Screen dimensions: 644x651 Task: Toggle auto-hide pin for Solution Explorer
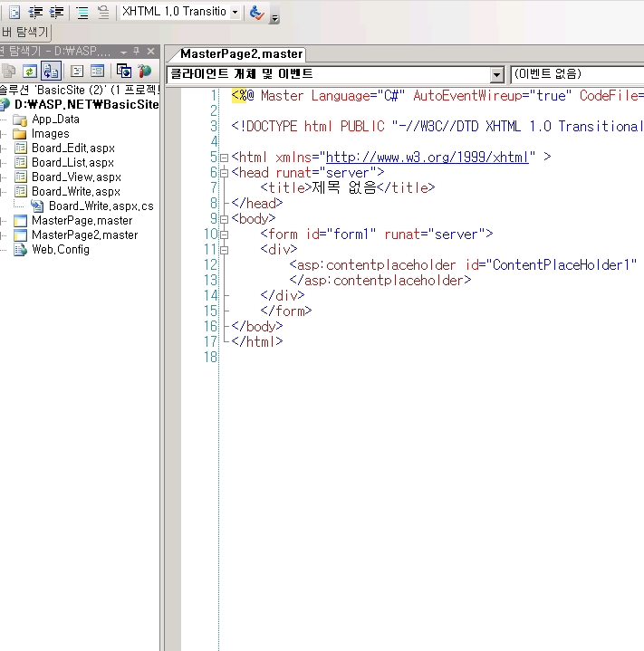(137, 51)
